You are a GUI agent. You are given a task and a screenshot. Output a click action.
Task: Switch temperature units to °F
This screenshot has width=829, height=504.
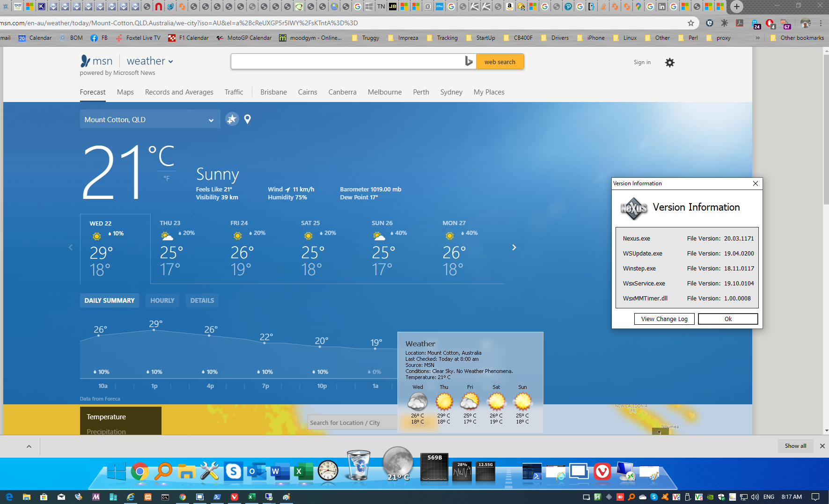click(x=167, y=179)
